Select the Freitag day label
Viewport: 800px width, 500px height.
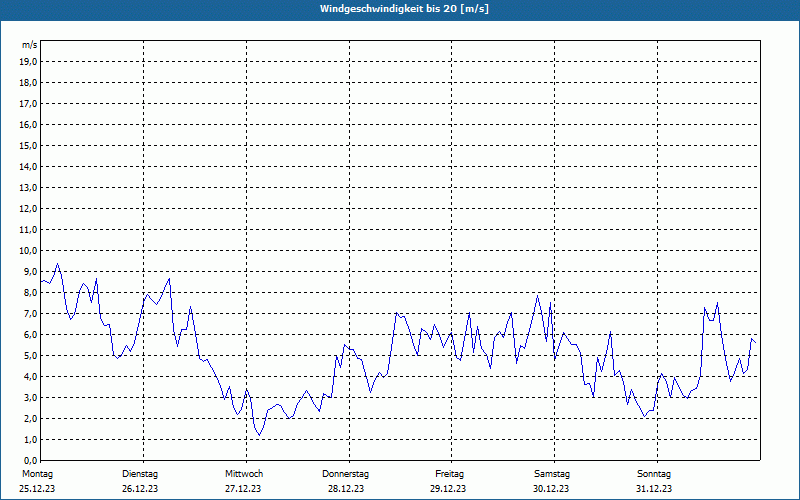coord(449,474)
